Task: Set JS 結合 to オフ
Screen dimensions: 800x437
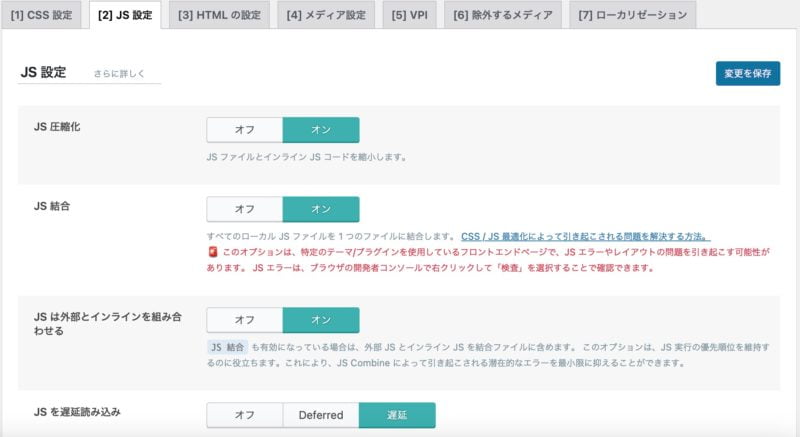Action: [x=244, y=209]
